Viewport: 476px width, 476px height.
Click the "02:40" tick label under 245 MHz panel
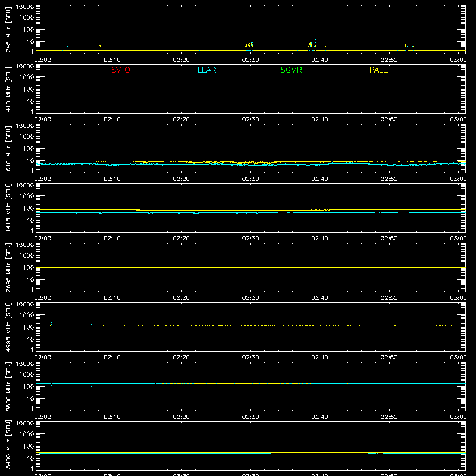coord(320,60)
